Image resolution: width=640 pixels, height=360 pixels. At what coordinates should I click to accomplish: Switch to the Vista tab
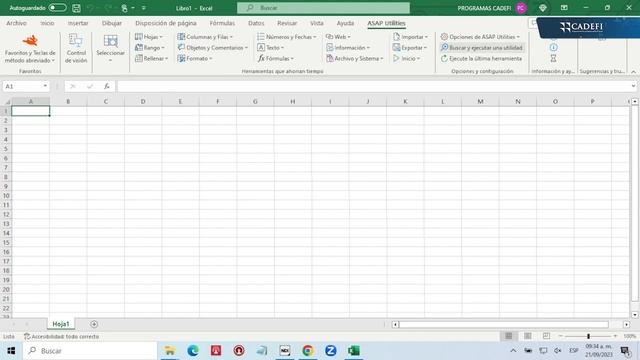(x=316, y=23)
